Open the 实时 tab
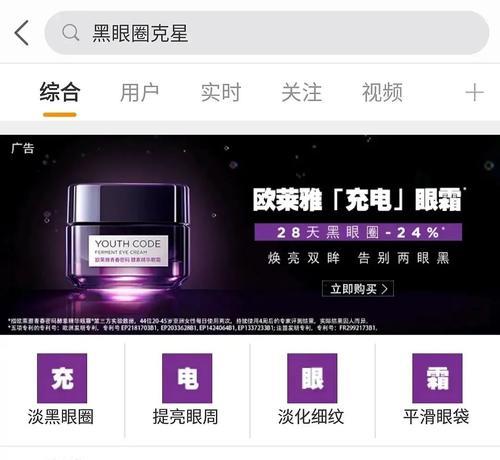Screen dimensions: 500x460 [x=221, y=92]
